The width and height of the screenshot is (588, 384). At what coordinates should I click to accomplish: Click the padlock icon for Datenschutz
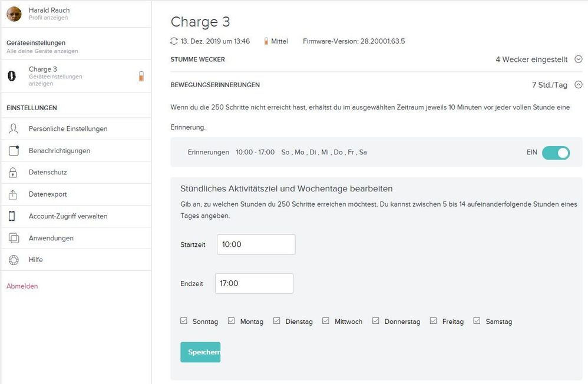[13, 173]
